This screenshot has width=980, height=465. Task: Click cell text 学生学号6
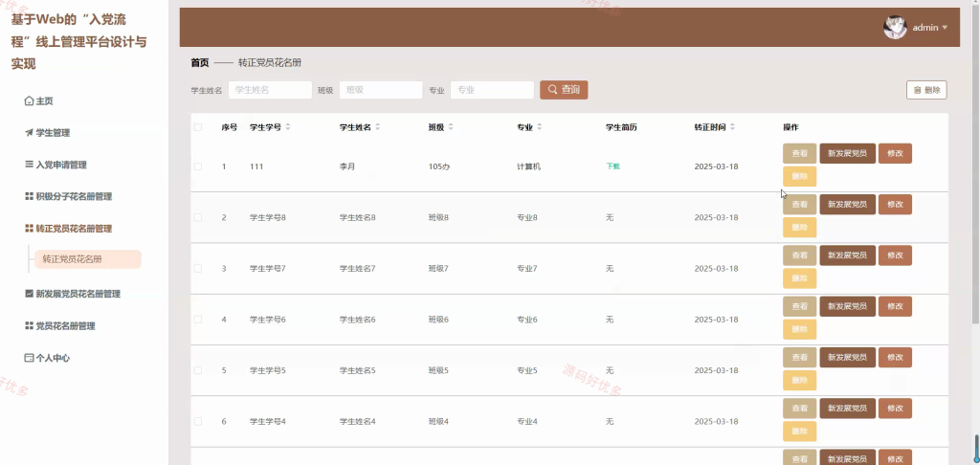click(268, 320)
